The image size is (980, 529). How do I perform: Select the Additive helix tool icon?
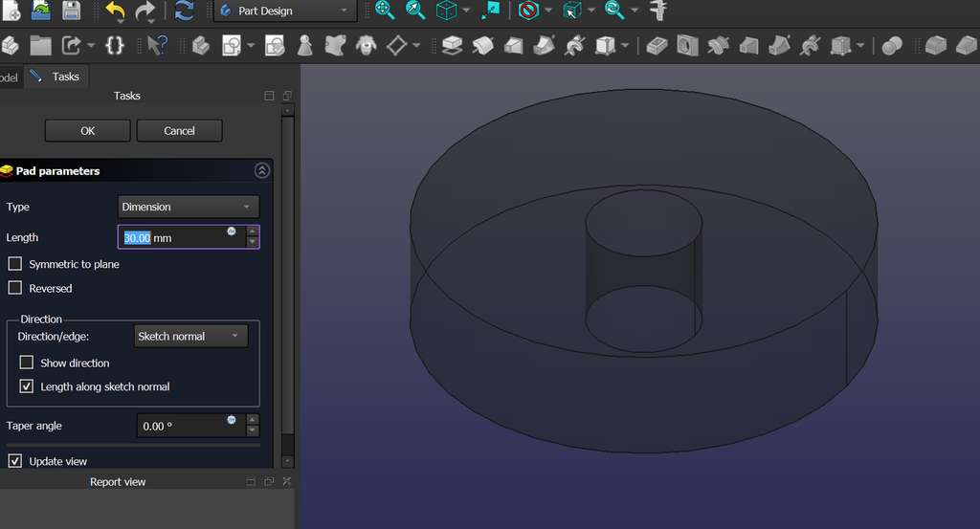pyautogui.click(x=574, y=46)
